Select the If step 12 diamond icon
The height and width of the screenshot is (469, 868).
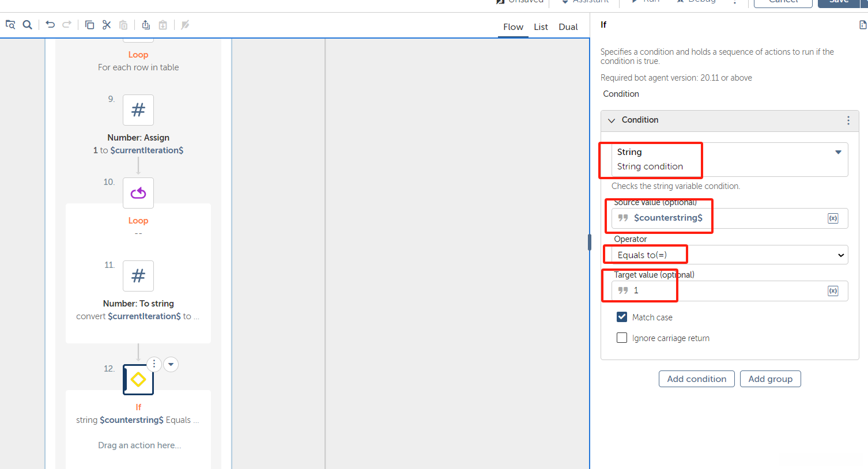point(138,380)
